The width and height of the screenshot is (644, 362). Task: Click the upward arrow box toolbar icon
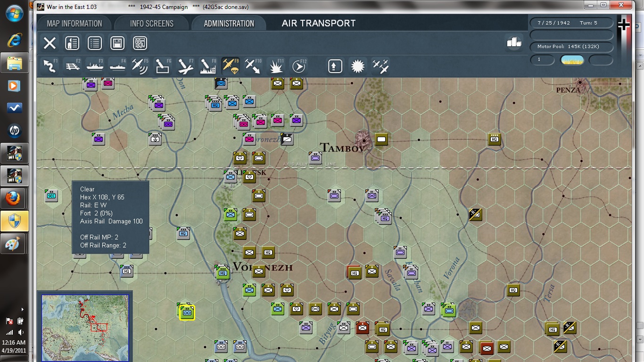coord(335,66)
